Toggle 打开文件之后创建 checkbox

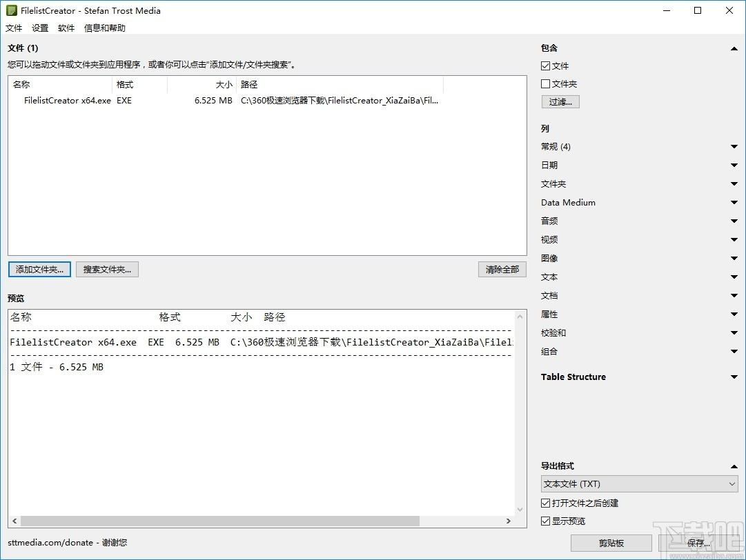546,503
